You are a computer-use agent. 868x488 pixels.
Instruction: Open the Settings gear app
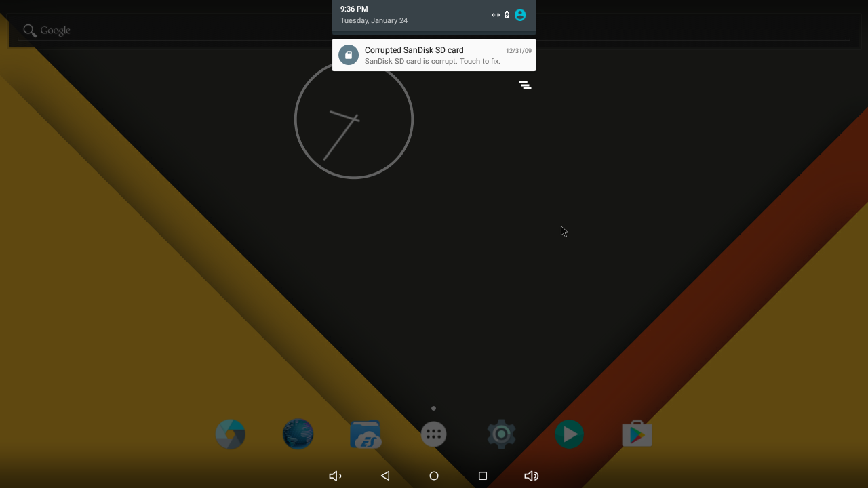coord(501,434)
